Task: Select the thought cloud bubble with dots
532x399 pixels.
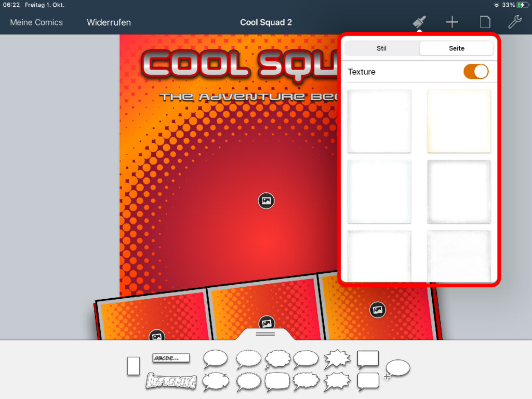Action: tap(277, 359)
